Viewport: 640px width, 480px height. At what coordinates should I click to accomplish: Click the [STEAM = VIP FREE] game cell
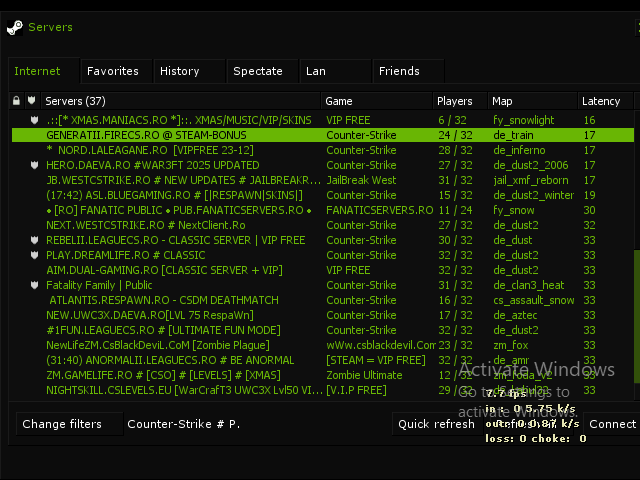tap(376, 360)
